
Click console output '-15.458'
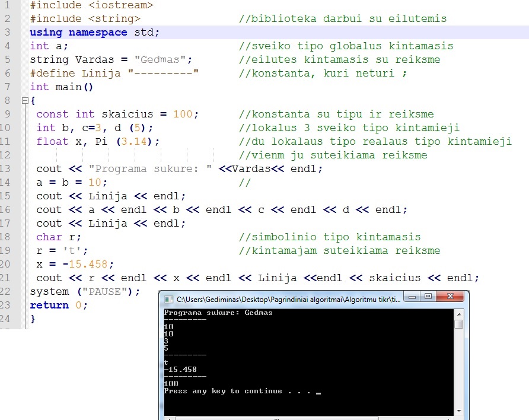point(180,370)
